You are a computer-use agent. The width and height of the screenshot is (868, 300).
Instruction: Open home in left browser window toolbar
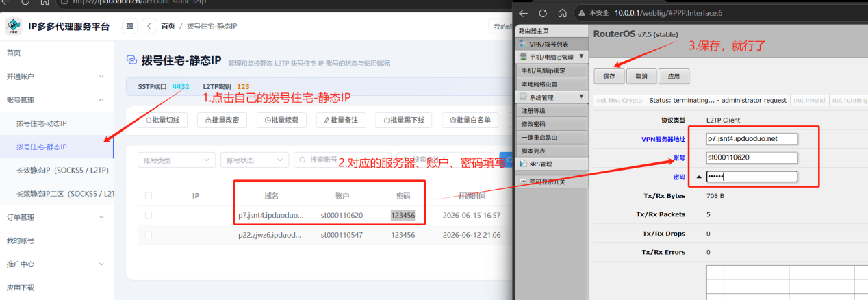click(x=45, y=2)
